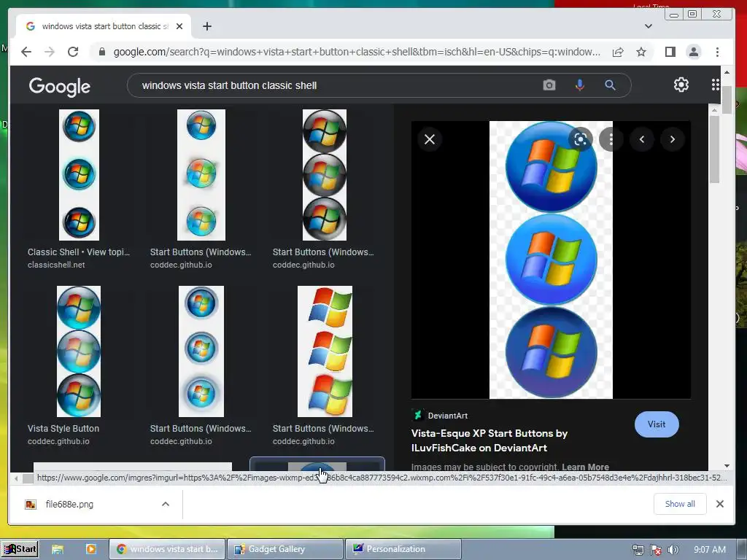The width and height of the screenshot is (747, 560).
Task: Show previous image in preview
Action: coord(642,139)
